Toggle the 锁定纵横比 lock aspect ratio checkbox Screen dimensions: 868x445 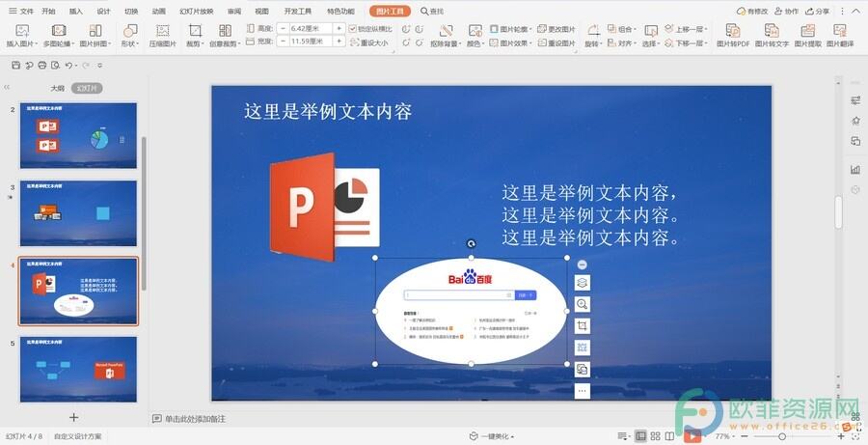(353, 29)
